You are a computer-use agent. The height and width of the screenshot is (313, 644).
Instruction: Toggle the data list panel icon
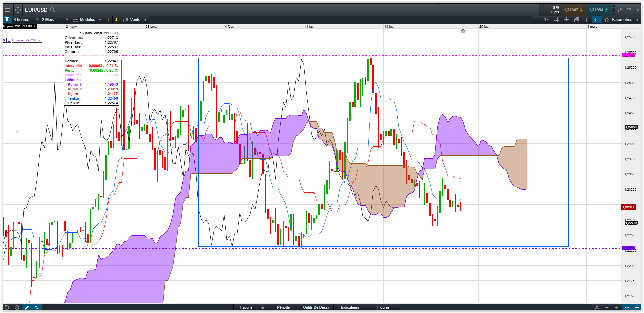pos(7,20)
